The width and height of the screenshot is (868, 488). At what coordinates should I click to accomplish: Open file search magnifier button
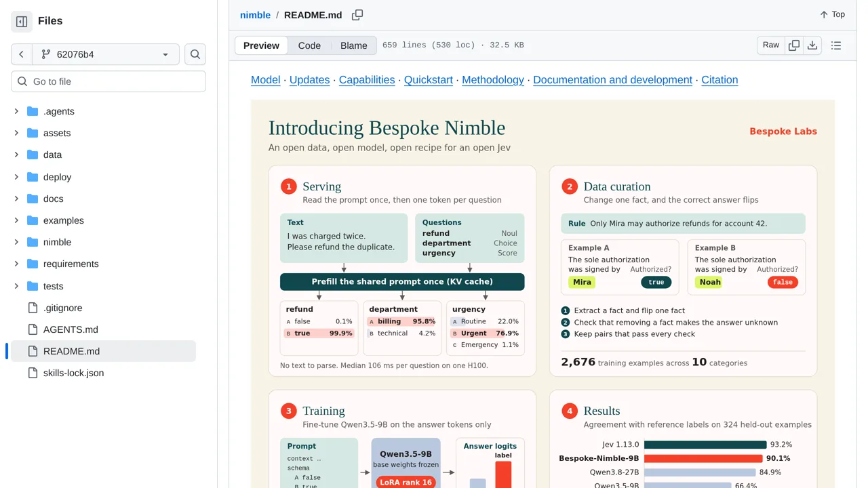[195, 54]
